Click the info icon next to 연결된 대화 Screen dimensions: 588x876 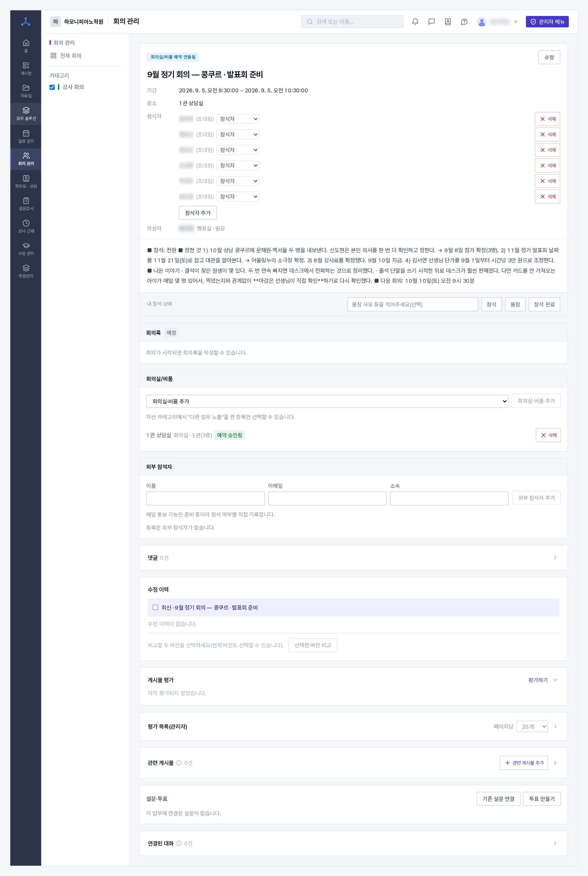(x=179, y=843)
